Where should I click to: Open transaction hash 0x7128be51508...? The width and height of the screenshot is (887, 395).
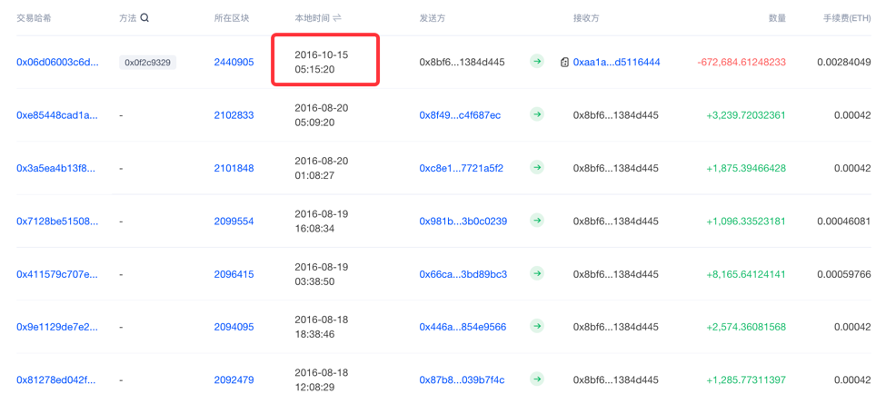click(58, 221)
